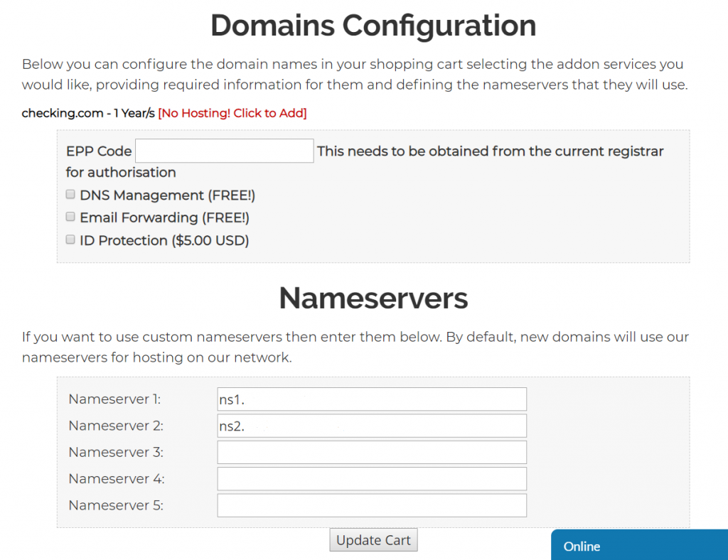Tick the Email Forwarding (FREE!) checkbox
This screenshot has height=560, width=728.
coord(70,217)
